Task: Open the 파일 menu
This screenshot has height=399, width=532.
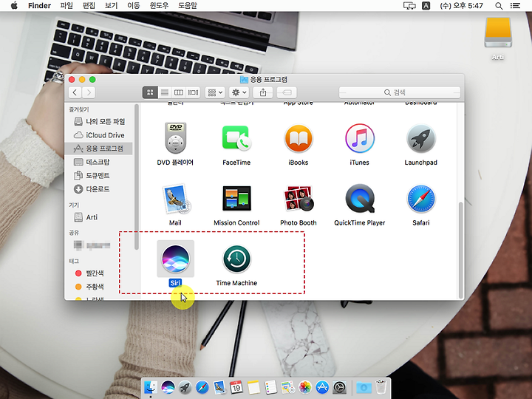Action: 66,5
